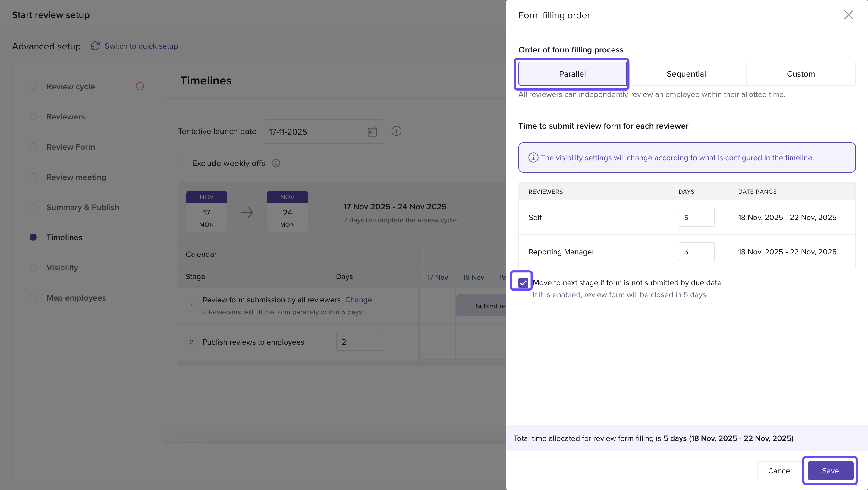Click the Reporting Manager days input field
Screen dimensions: 868x490
point(696,252)
